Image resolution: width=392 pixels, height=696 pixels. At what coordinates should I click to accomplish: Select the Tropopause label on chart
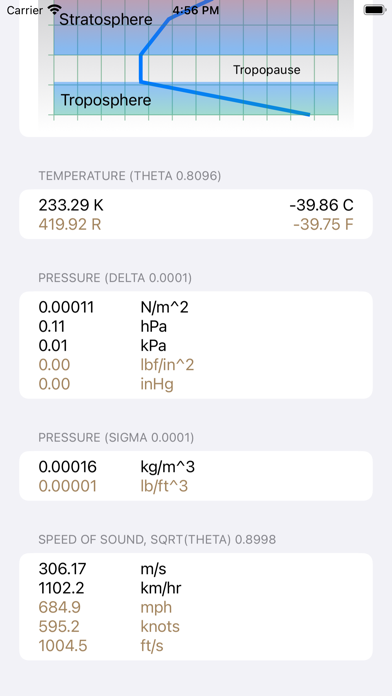(x=267, y=70)
